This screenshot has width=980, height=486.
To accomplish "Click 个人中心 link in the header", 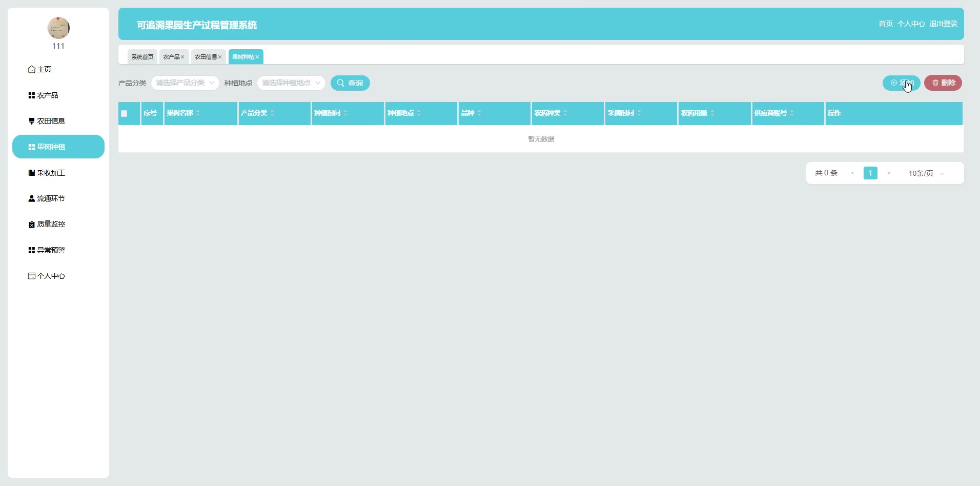I will (911, 24).
